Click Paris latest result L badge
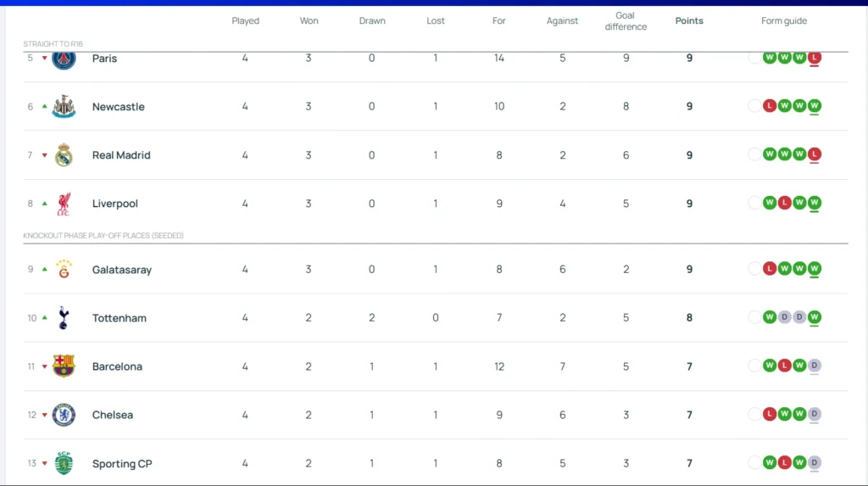 click(815, 57)
